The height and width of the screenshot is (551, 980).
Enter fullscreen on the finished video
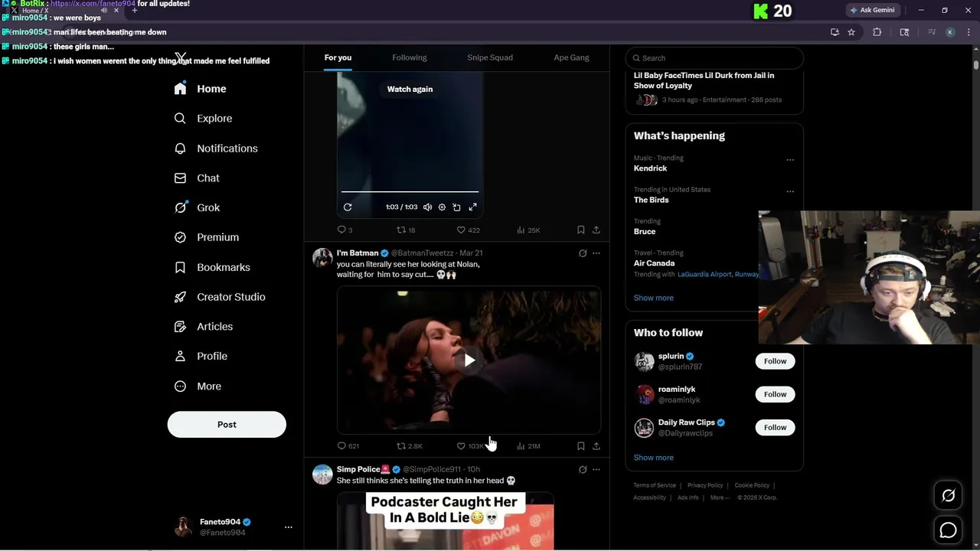[472, 207]
